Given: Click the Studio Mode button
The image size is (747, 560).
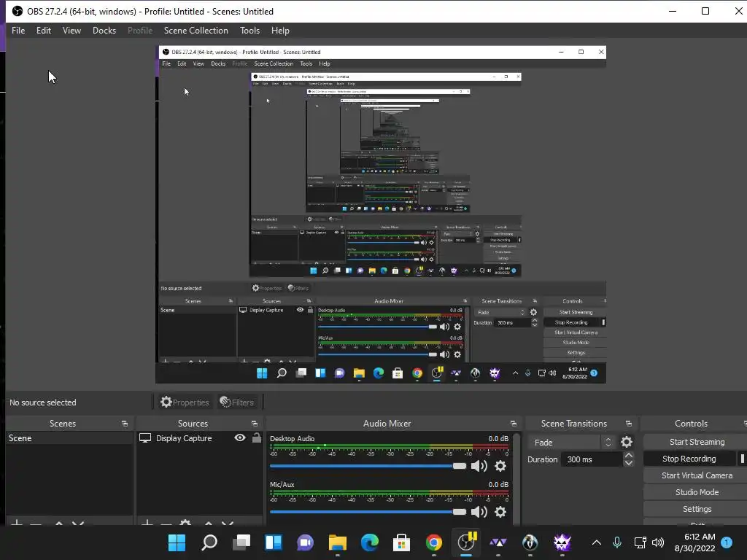Looking at the screenshot, I should click(695, 492).
